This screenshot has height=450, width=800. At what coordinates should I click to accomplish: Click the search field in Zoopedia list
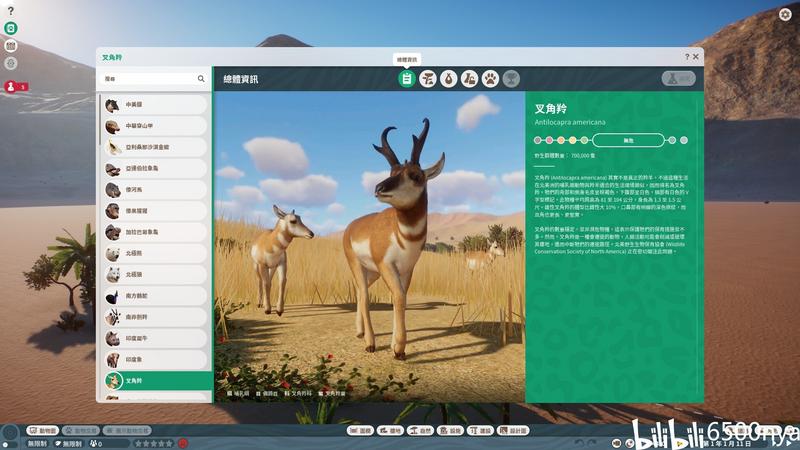click(154, 79)
